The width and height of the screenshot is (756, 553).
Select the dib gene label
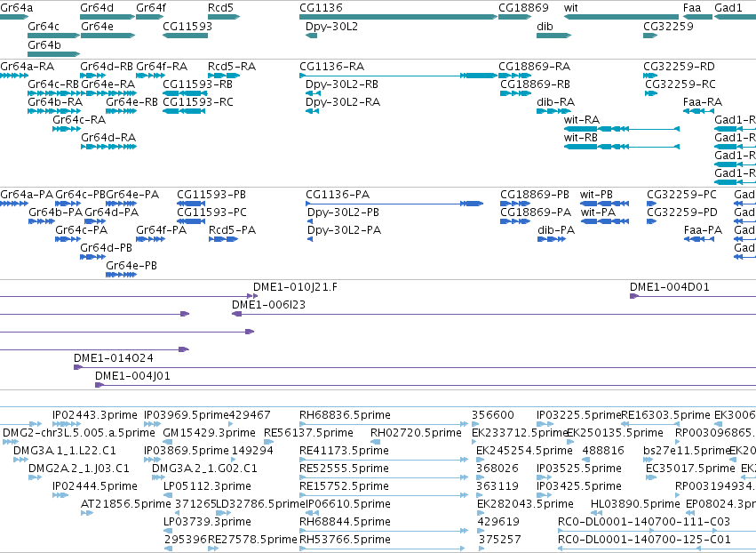pos(545,27)
